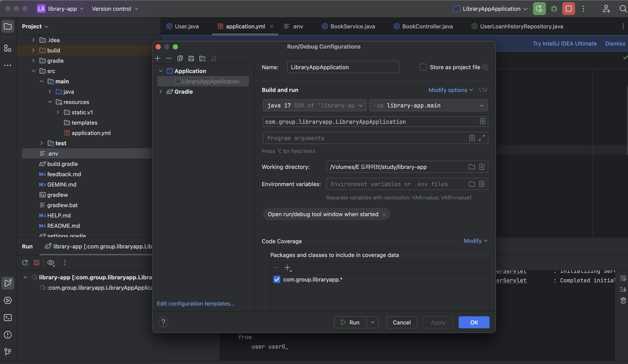Viewport: 628px width, 364px height.
Task: Insert macros into Program arguments field
Action: [472, 138]
